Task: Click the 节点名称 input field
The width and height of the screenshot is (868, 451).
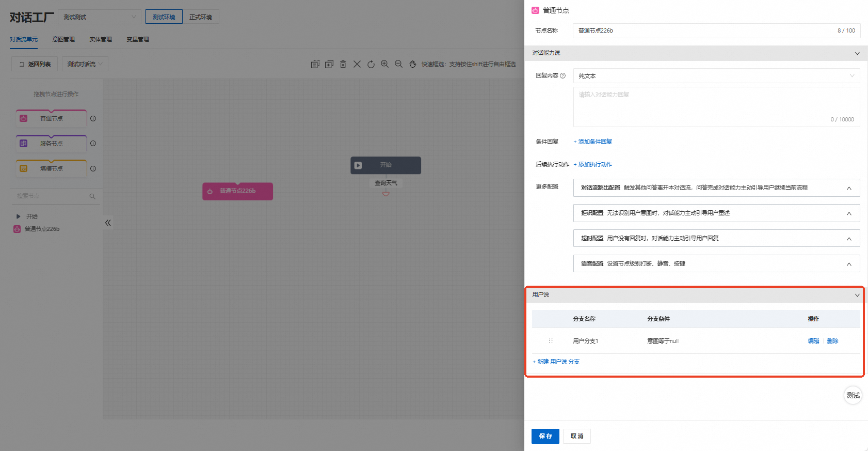Action: click(x=716, y=30)
